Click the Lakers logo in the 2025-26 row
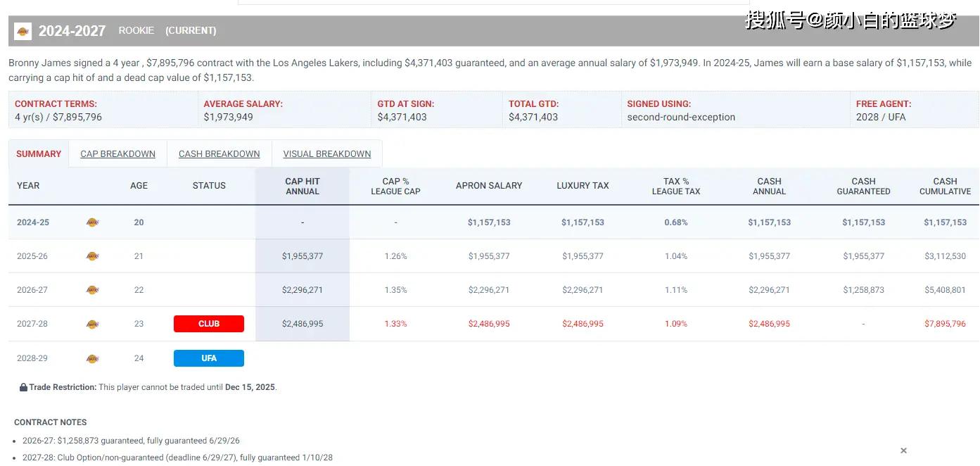 coord(92,256)
